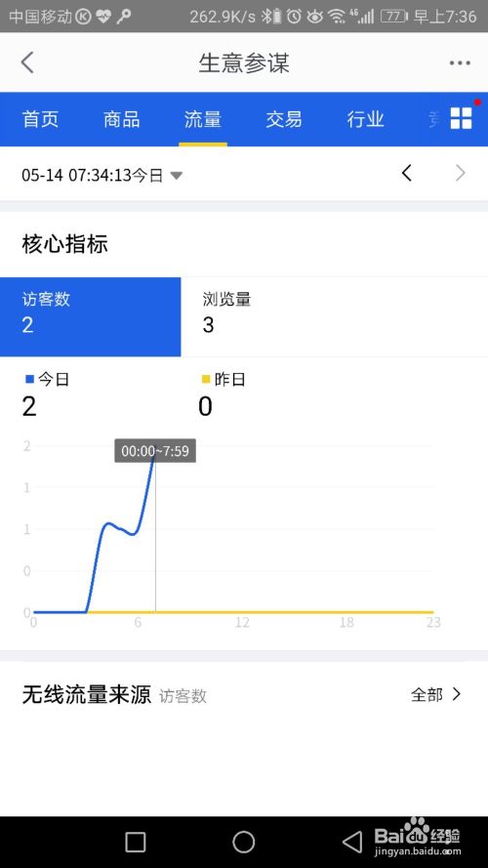Screen dimensions: 488x868
Task: Switch to the 商品 tab
Action: (x=122, y=119)
